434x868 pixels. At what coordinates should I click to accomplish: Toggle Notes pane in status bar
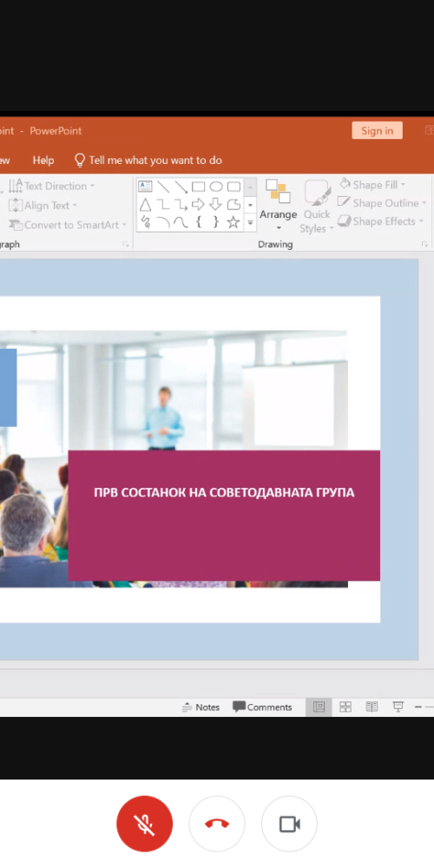point(201,707)
